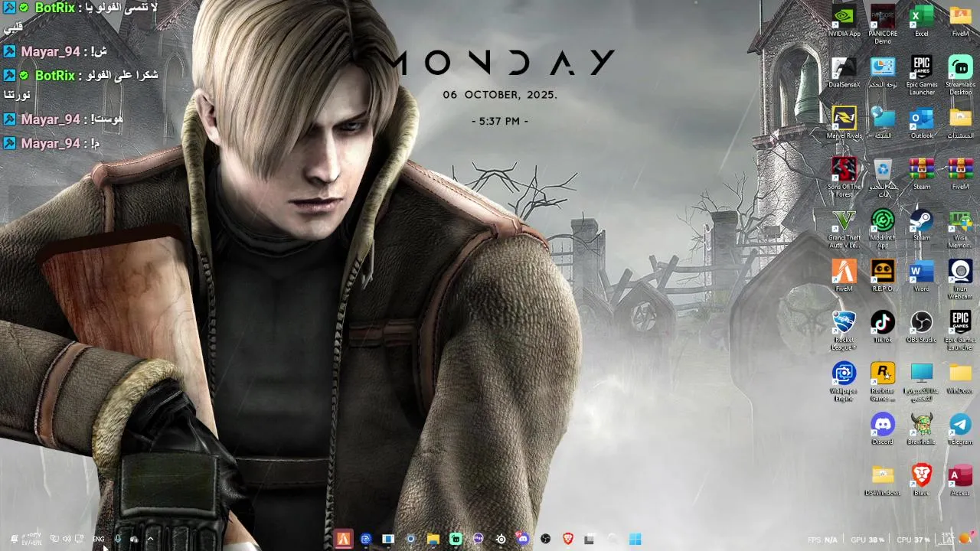Screen dimensions: 980x551
Task: Click the FPS N/A readout
Action: click(823, 540)
